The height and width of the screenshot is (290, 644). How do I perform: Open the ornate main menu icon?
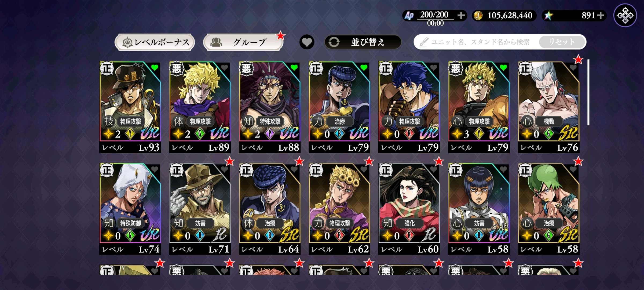pos(625,15)
